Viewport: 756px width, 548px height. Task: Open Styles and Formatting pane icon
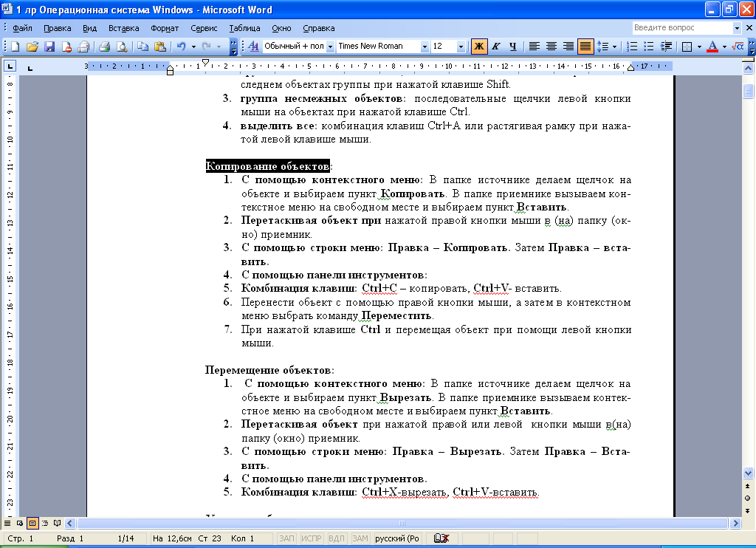point(253,47)
